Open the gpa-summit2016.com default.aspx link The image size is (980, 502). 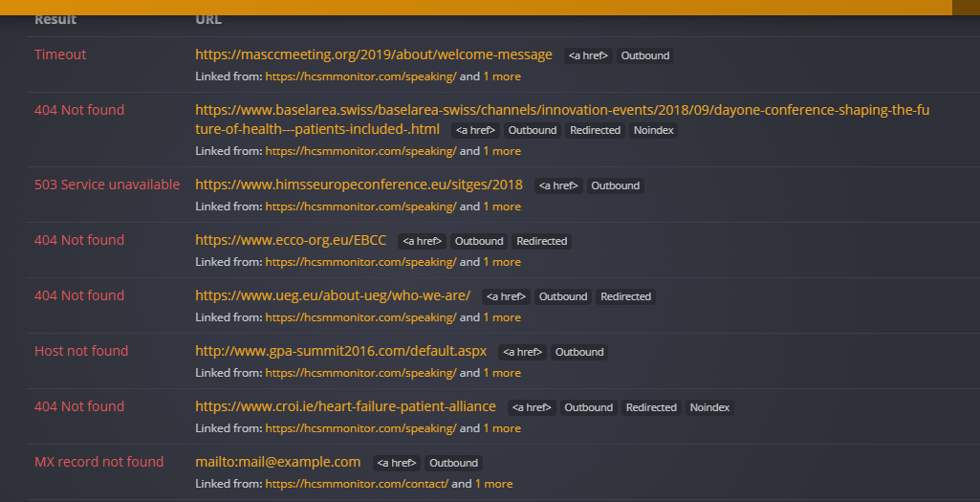pyautogui.click(x=340, y=351)
